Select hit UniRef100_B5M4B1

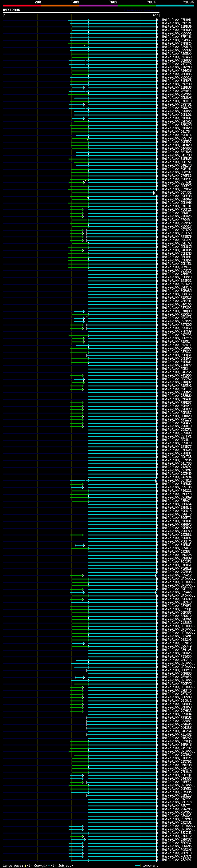coord(176,399)
